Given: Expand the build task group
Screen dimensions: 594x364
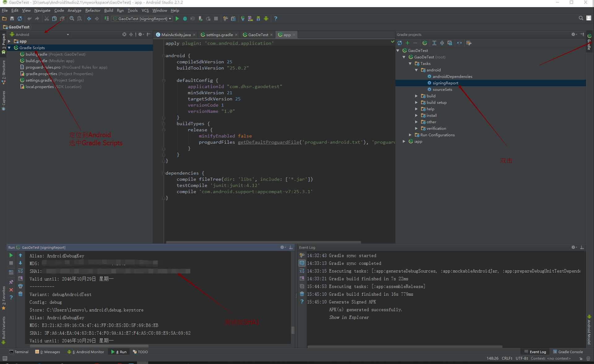Looking at the screenshot, I should pyautogui.click(x=416, y=96).
